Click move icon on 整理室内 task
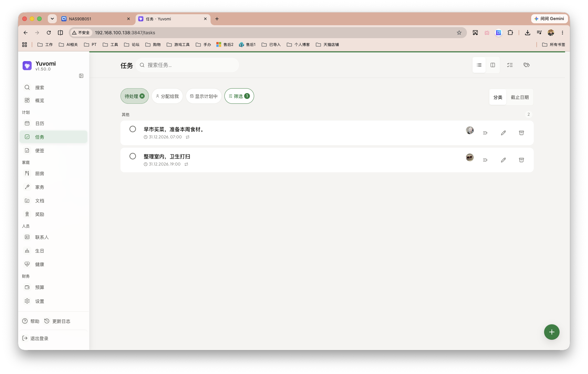 coord(485,160)
